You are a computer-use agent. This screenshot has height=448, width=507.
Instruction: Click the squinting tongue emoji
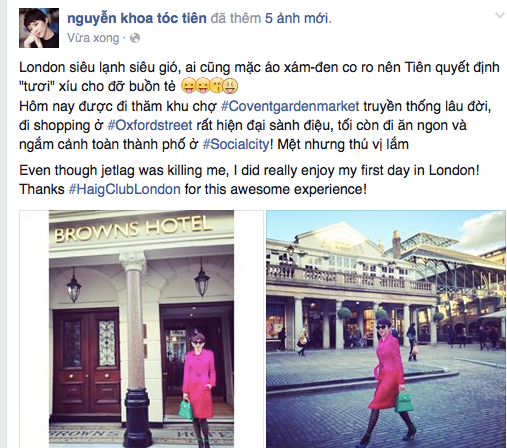pos(231,87)
